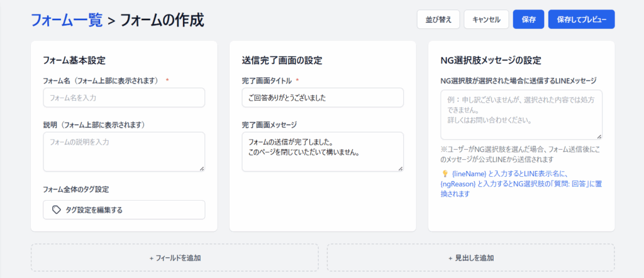Image resolution: width=644 pixels, height=278 pixels.
Task: Click the tag icon in タグ設定を編集する
Action: tap(57, 210)
